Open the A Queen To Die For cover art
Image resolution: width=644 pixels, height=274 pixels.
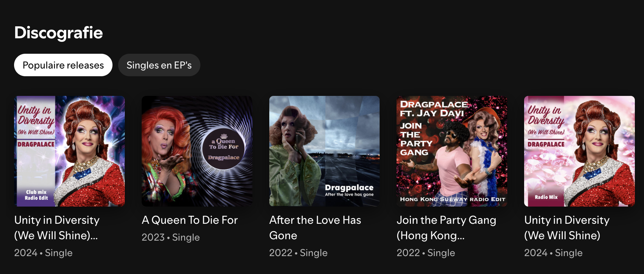pyautogui.click(x=197, y=151)
